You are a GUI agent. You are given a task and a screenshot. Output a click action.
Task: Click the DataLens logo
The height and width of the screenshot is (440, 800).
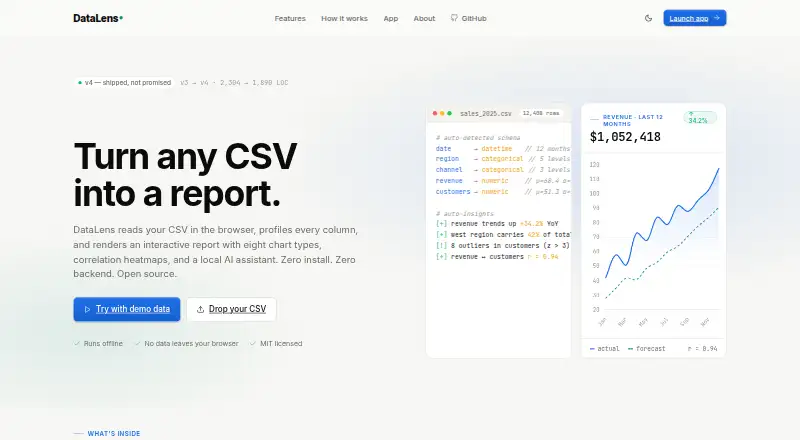tap(98, 18)
